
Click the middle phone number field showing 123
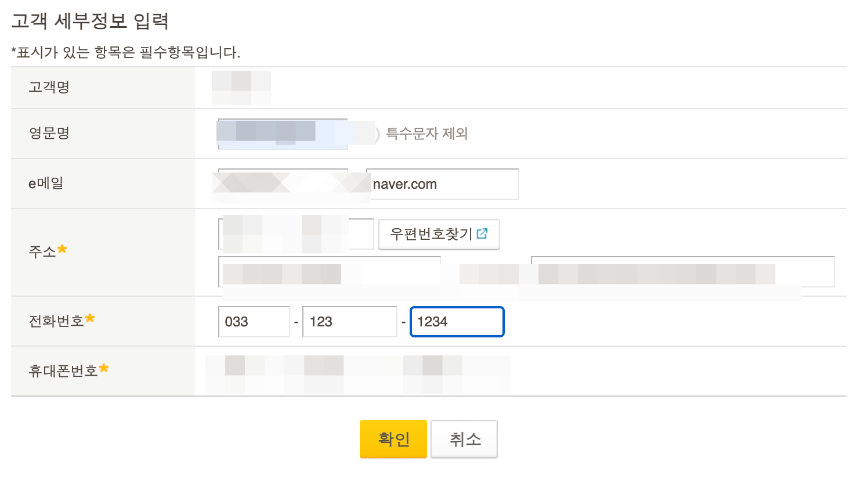pyautogui.click(x=349, y=322)
